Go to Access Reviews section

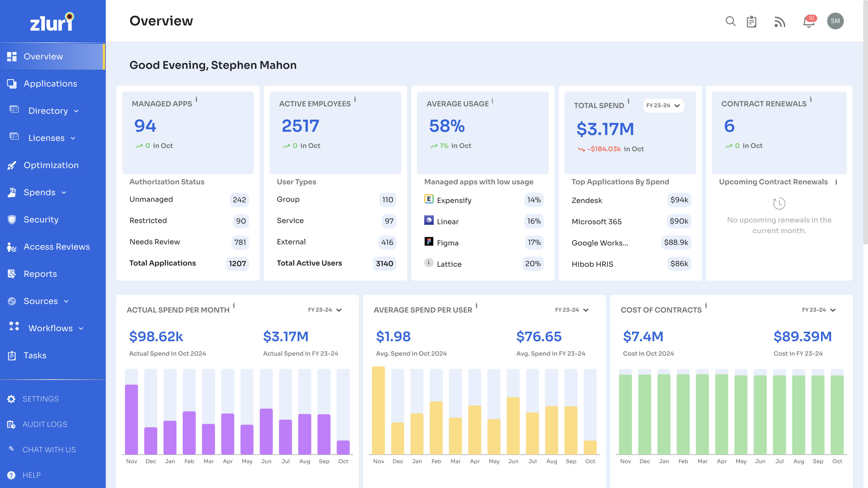(57, 247)
